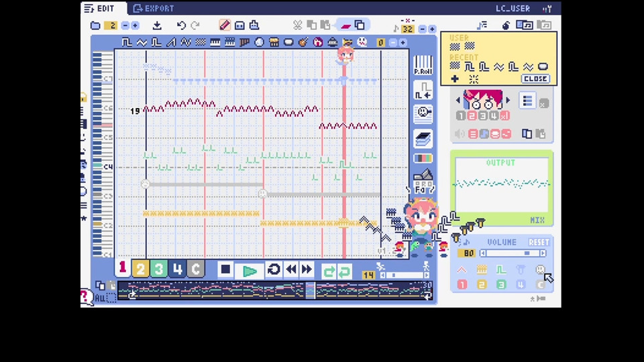This screenshot has height=362, width=644.
Task: Open the list view dropdown button
Action: [527, 101]
